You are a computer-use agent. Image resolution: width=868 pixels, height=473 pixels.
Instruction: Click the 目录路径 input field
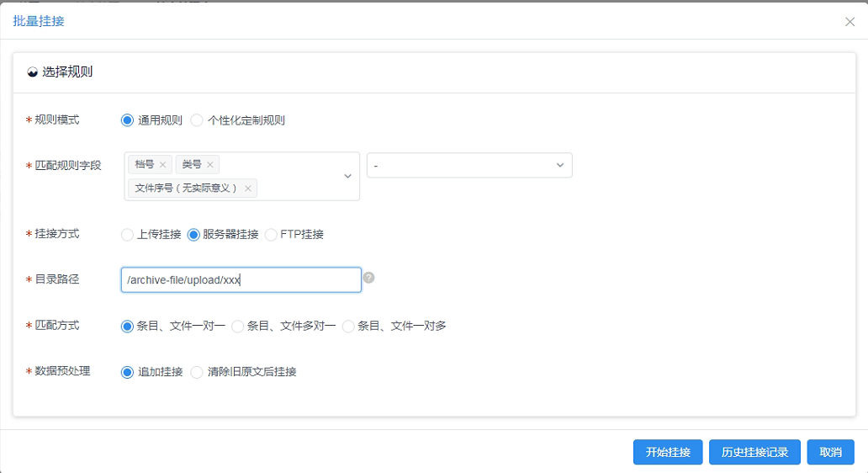(x=241, y=280)
